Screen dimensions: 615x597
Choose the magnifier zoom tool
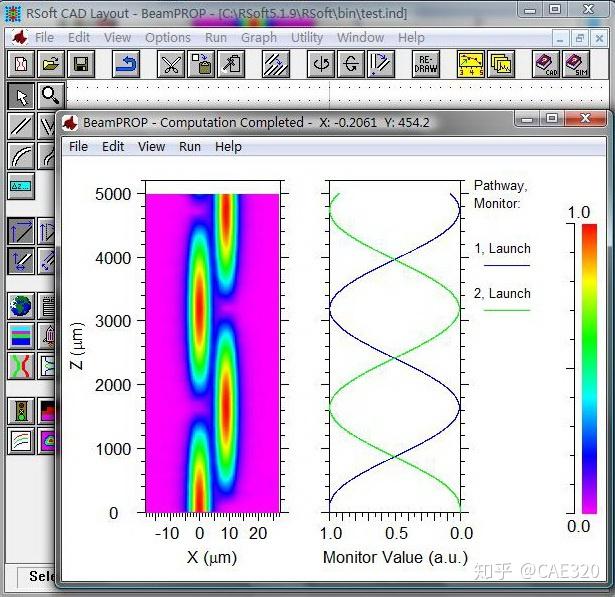pos(51,96)
